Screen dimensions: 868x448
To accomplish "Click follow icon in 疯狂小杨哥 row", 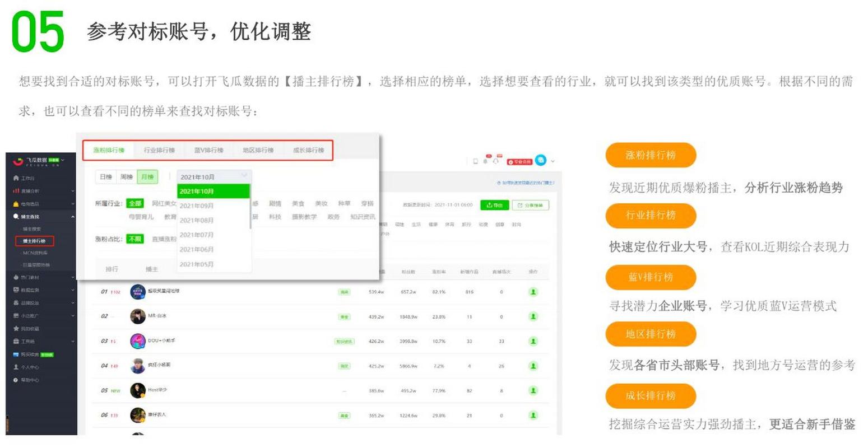I will [533, 366].
